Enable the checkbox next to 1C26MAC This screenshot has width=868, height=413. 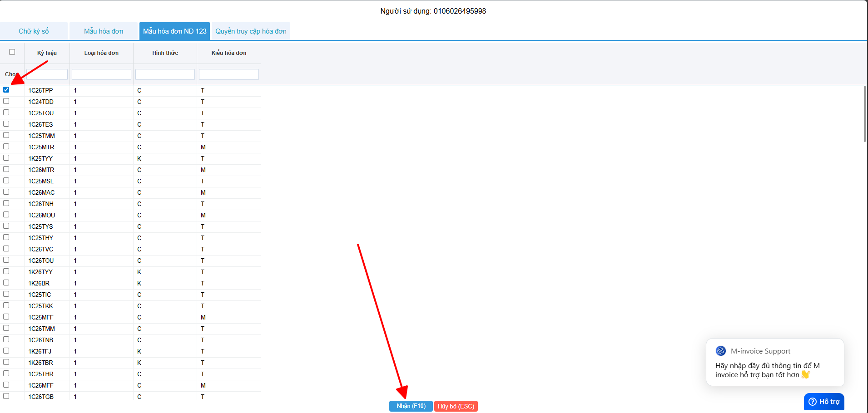pos(6,192)
